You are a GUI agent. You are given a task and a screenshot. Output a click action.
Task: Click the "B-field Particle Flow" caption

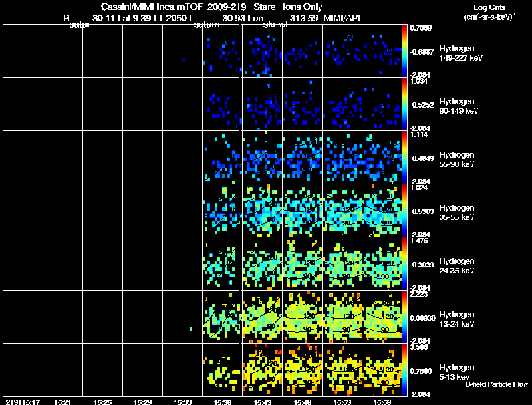(497, 384)
